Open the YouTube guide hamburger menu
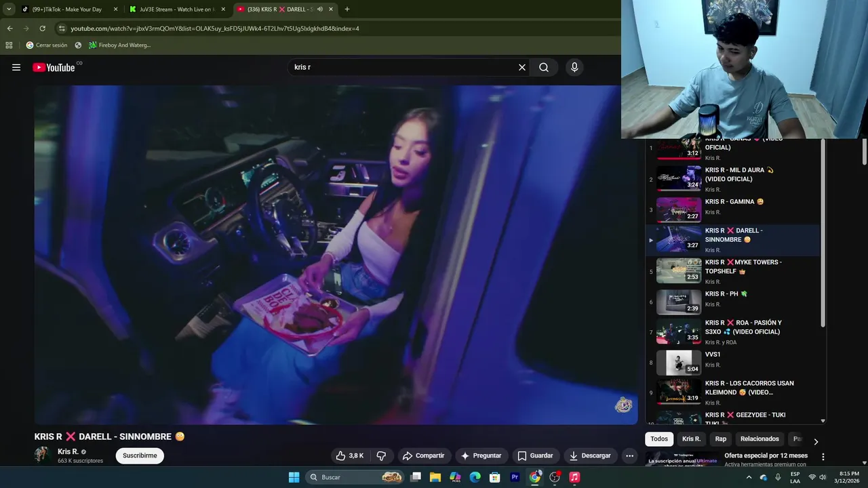This screenshot has width=868, height=488. (x=16, y=67)
